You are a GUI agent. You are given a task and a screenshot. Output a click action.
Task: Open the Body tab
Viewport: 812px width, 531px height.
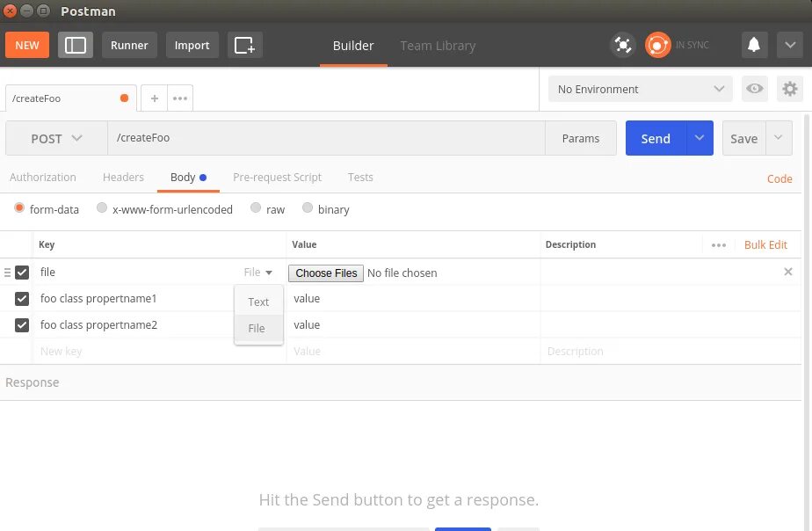coord(188,178)
